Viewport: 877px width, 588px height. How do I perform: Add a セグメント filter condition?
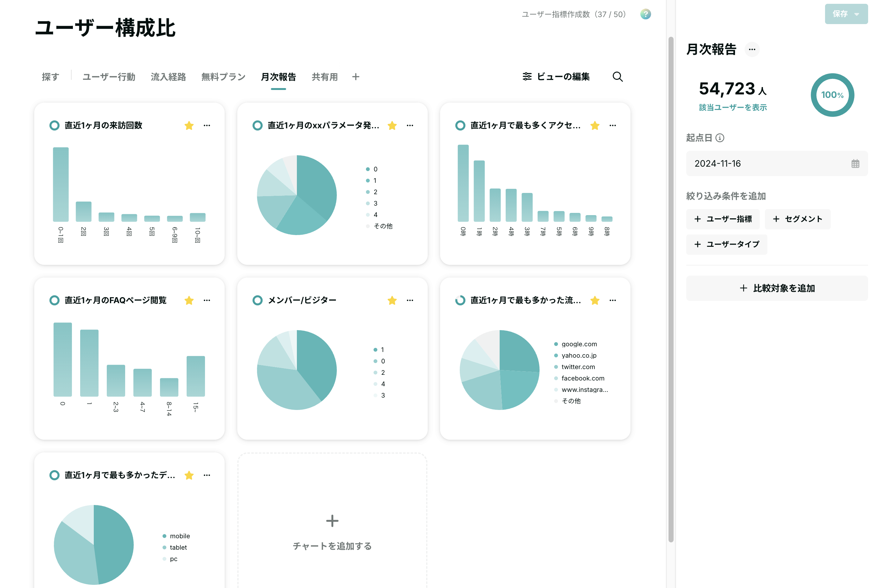point(797,219)
